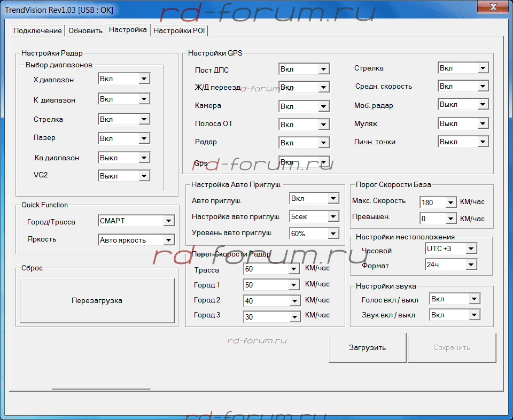Open the X диапазон dropdown

click(x=124, y=79)
